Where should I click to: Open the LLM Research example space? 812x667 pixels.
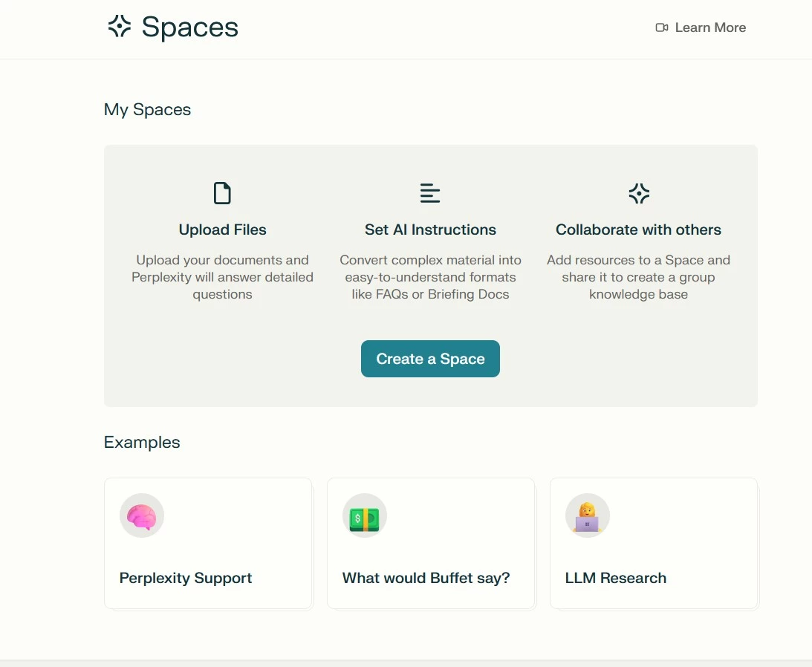click(x=654, y=543)
